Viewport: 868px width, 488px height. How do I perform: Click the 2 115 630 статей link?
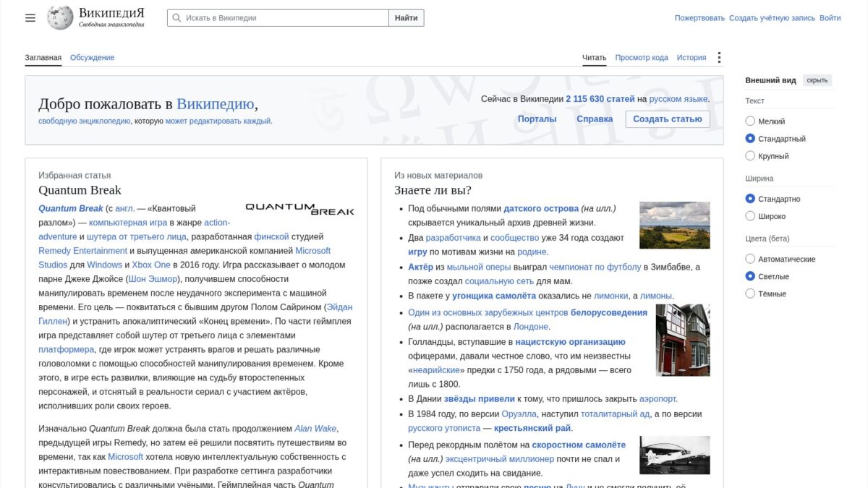point(600,99)
